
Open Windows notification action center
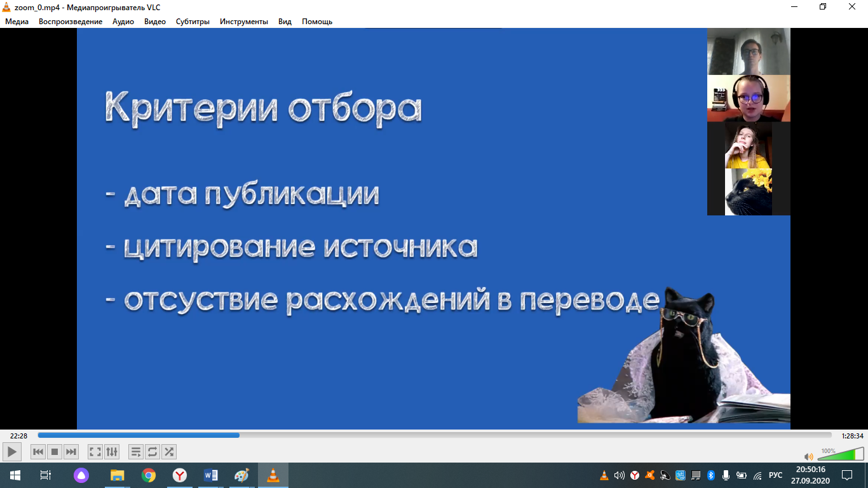[x=847, y=475]
